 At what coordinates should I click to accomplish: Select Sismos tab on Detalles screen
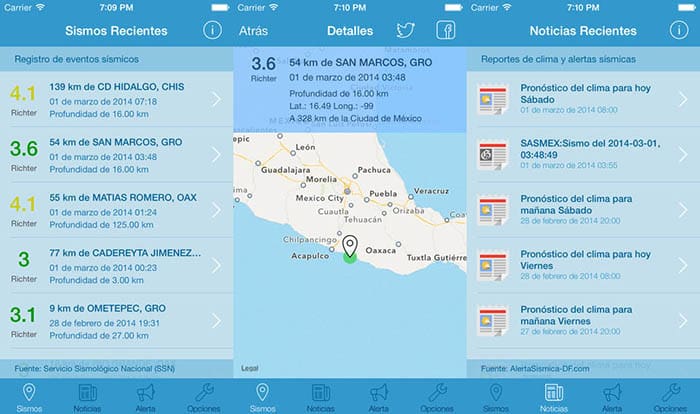(262, 397)
